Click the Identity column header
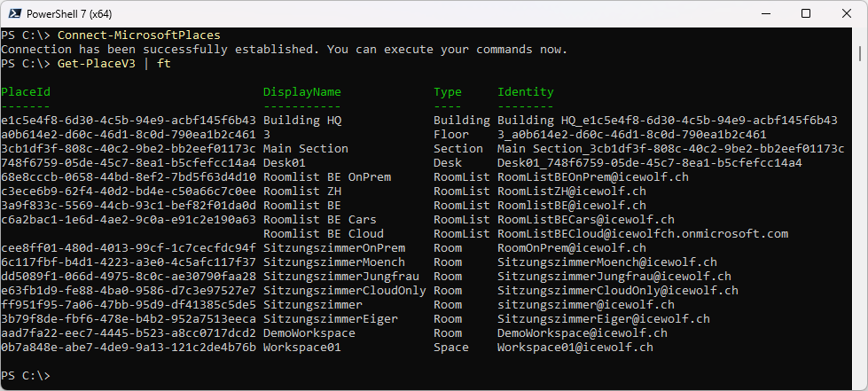This screenshot has height=391, width=868. (x=526, y=92)
